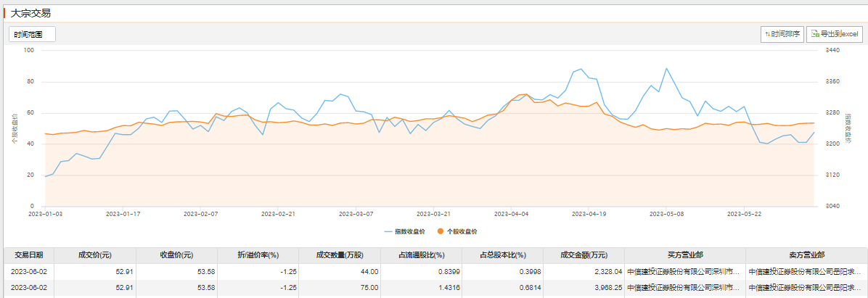Click the blue line marker in the legend
This screenshot has height=298, width=868.
pyautogui.click(x=389, y=231)
